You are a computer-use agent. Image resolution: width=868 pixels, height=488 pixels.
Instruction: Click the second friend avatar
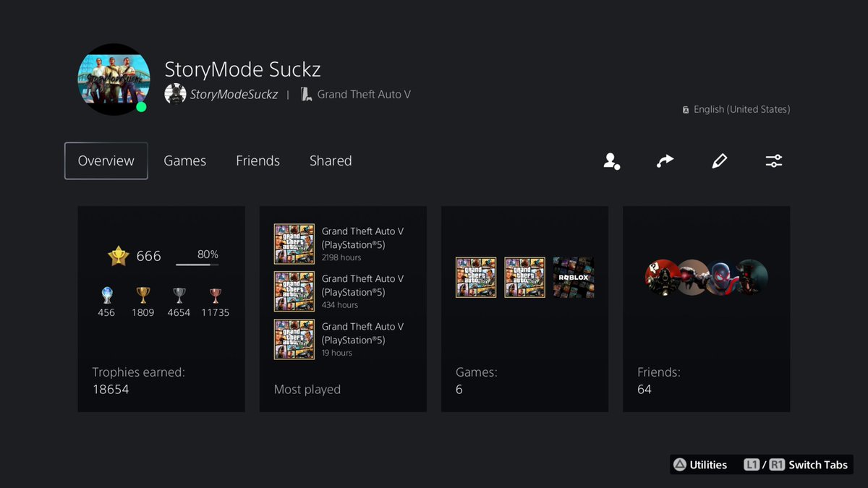click(693, 278)
